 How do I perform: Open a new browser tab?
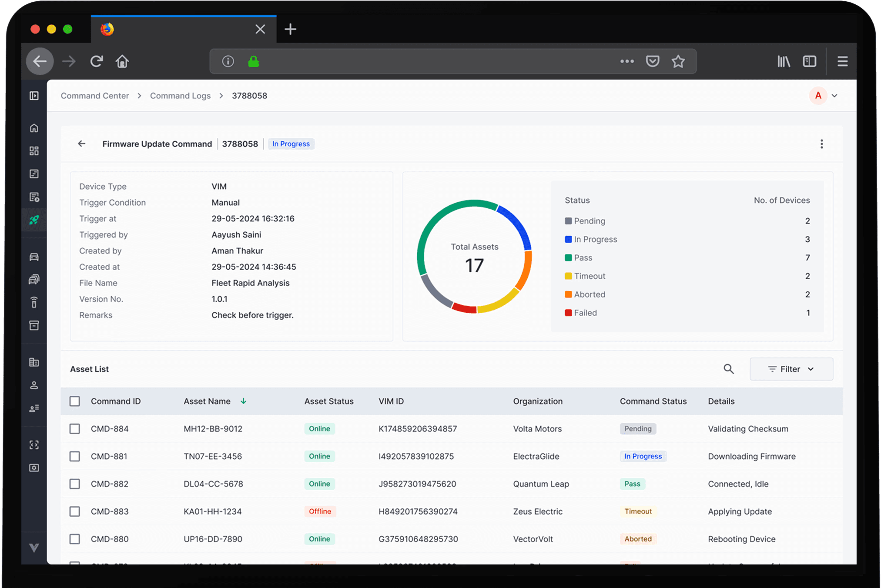click(x=290, y=29)
